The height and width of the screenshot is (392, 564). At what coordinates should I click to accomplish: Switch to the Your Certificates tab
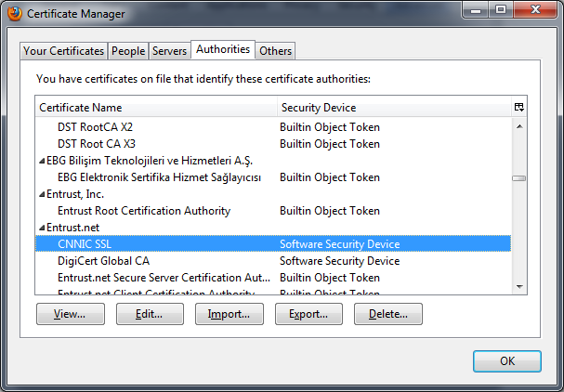click(x=64, y=51)
